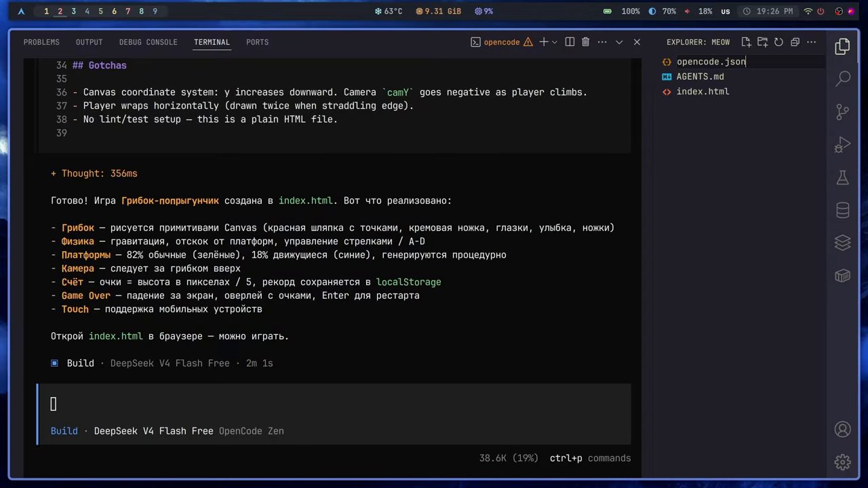The height and width of the screenshot is (488, 868).
Task: Open the Testing flask icon
Action: click(843, 178)
